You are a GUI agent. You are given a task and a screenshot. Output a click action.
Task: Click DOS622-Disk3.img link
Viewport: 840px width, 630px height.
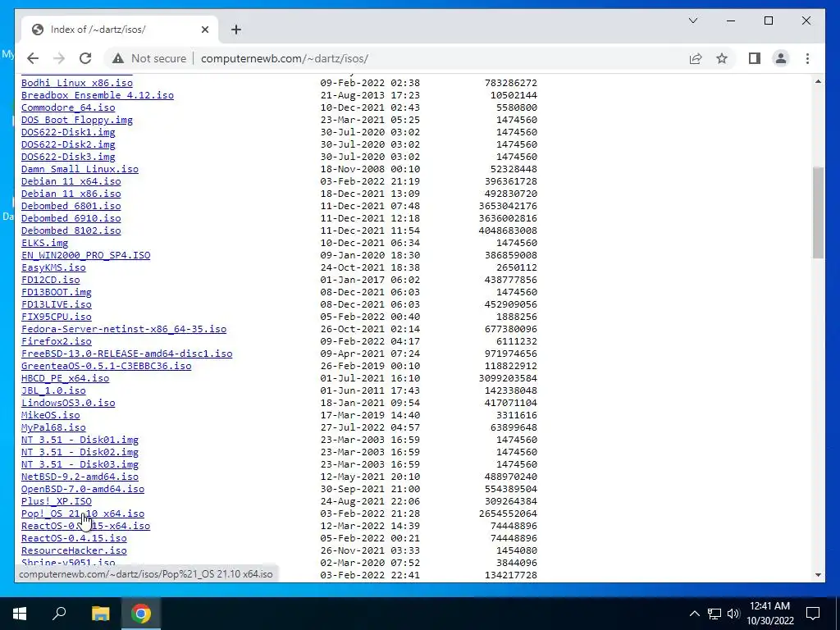point(68,157)
